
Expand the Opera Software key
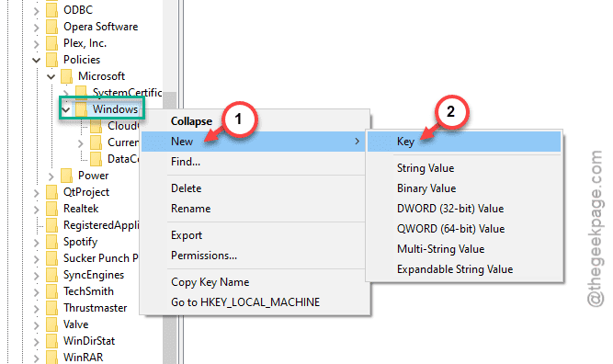pos(37,28)
